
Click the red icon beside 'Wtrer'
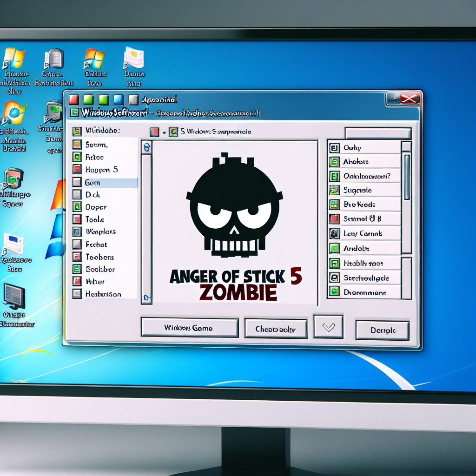77,281
